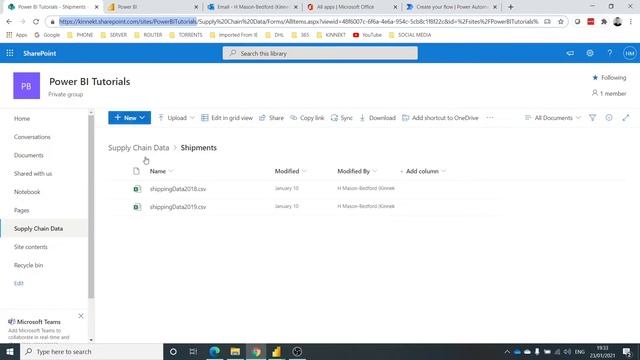This screenshot has height=360, width=640.
Task: Click Copy link in the toolbar
Action: click(x=307, y=118)
